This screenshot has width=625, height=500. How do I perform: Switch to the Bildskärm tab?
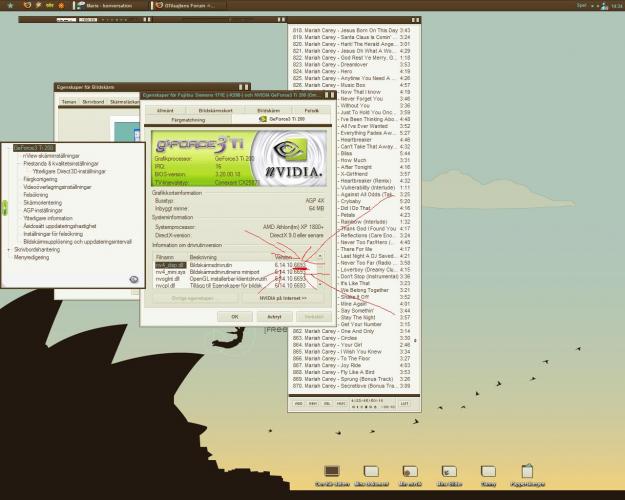(269, 110)
